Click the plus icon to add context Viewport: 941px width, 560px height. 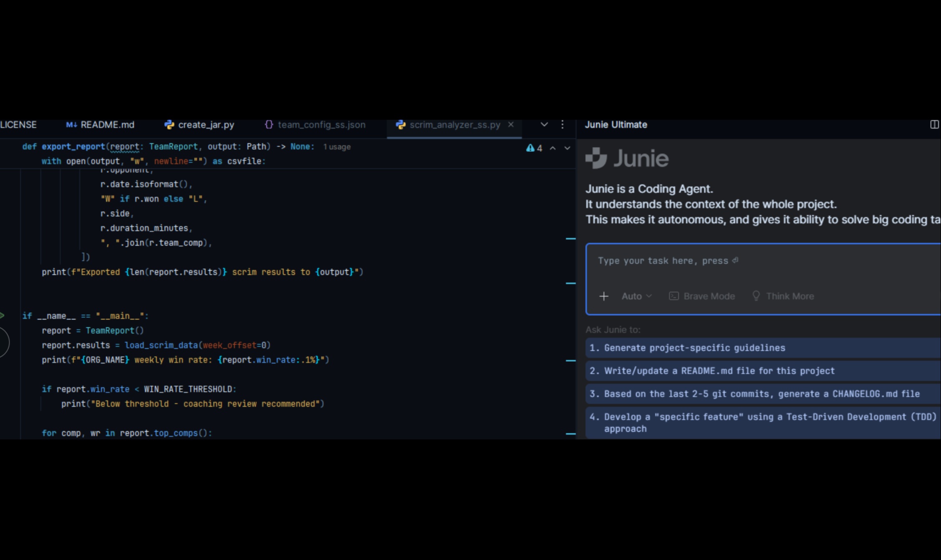(604, 296)
